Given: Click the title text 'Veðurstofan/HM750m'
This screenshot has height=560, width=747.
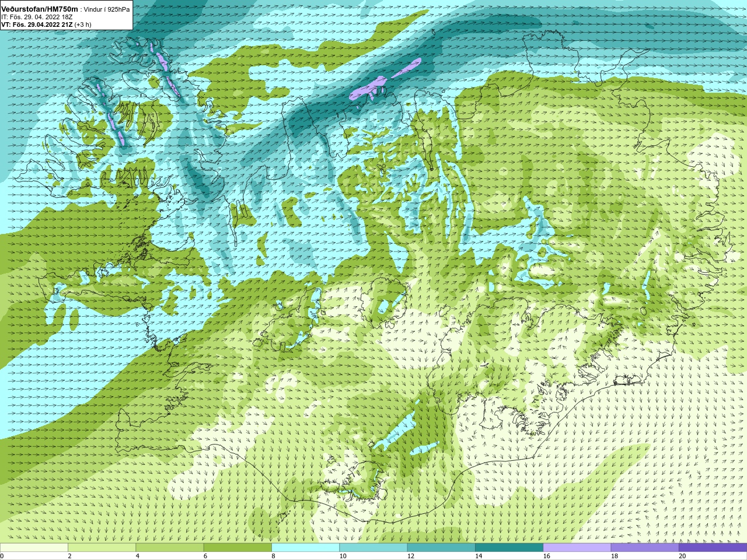Looking at the screenshot, I should [40, 9].
